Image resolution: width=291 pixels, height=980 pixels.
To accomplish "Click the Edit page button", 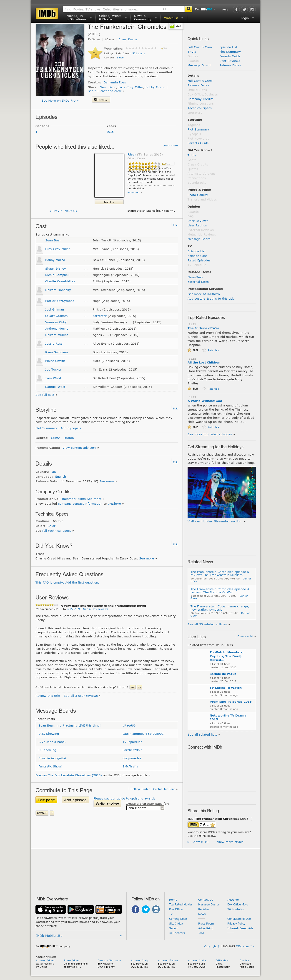I will tap(46, 800).
